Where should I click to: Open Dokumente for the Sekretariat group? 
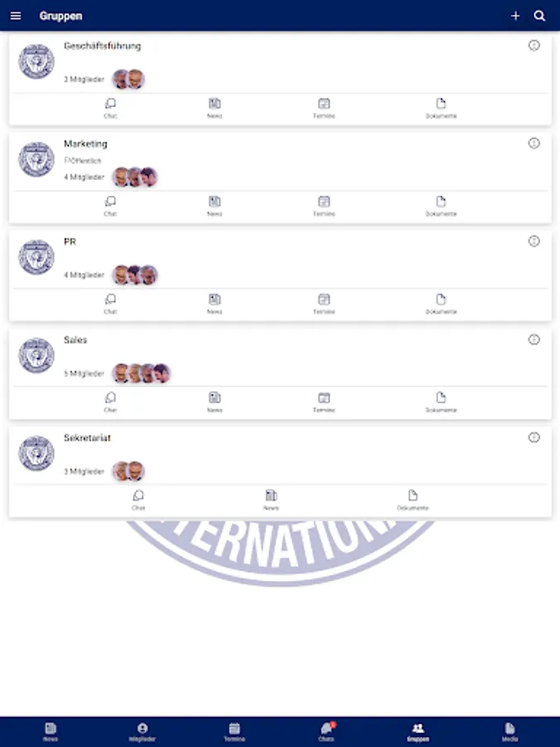tap(413, 500)
